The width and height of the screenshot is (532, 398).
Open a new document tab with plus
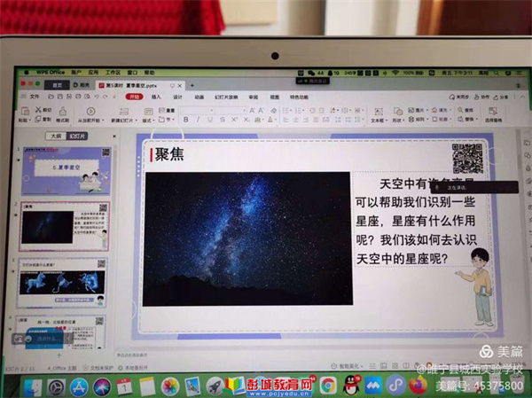click(192, 85)
